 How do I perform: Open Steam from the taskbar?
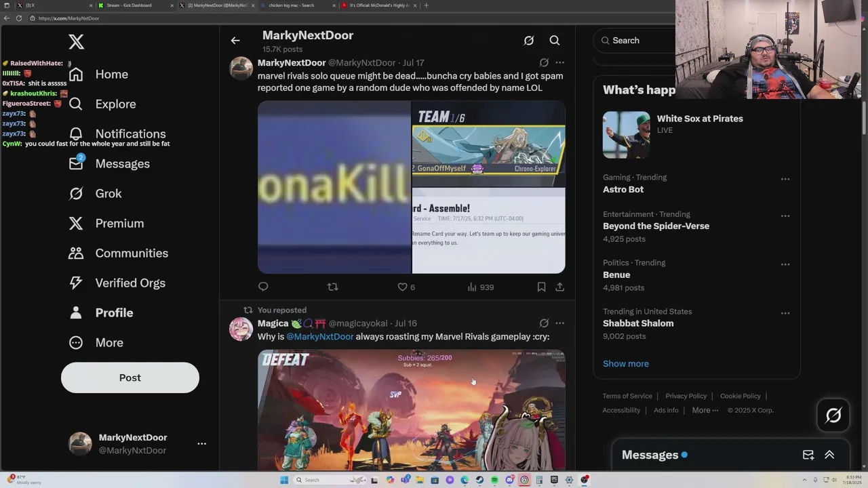pyautogui.click(x=479, y=480)
